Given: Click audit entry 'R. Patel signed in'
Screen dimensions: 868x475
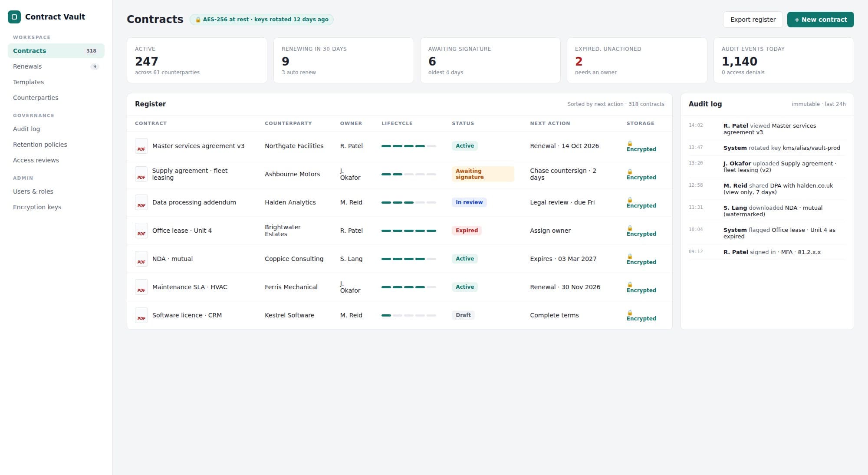Looking at the screenshot, I should [x=767, y=252].
